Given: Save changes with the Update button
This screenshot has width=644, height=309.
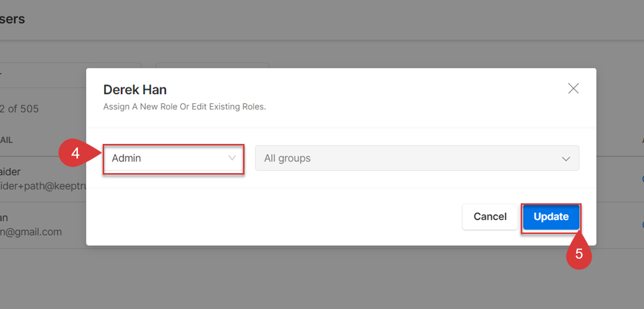Looking at the screenshot, I should coord(551,216).
